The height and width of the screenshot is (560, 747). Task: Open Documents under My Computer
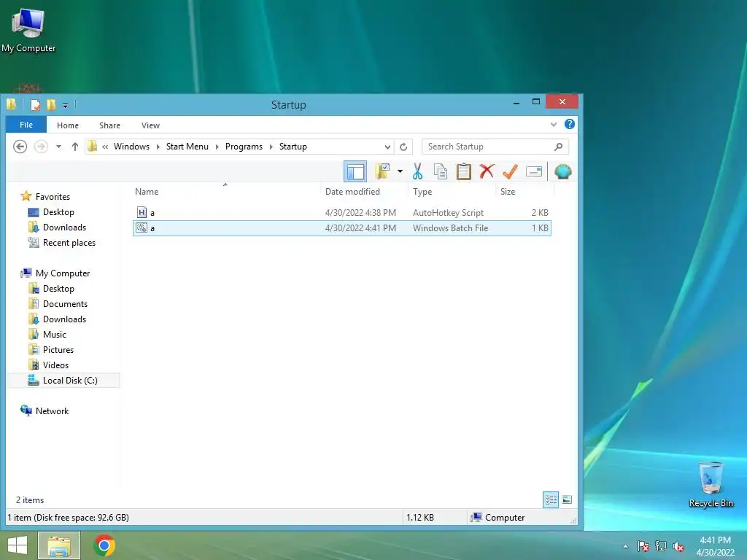(58, 304)
